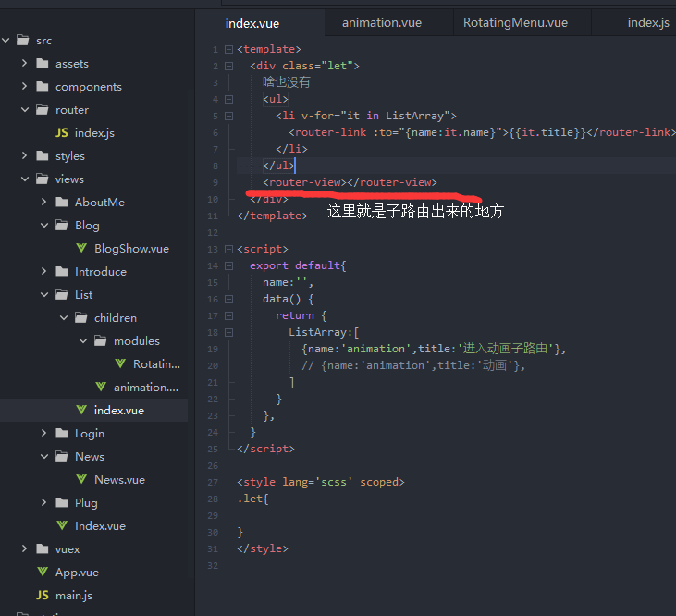Collapse the src folder chevron
The image size is (676, 616).
(x=6, y=41)
